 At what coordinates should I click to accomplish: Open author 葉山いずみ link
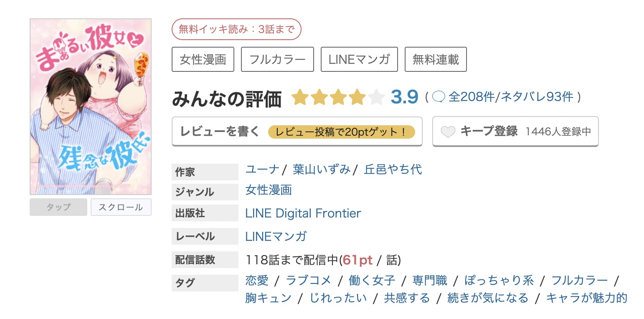[x=322, y=169]
